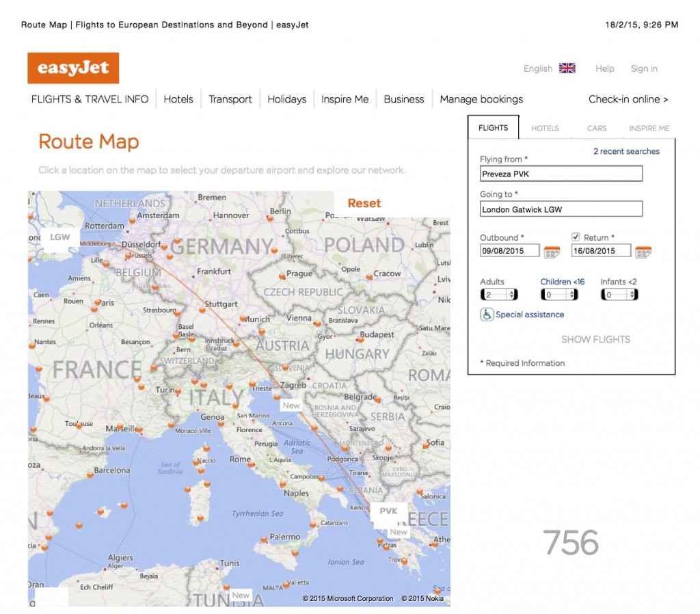
Task: Click the airport marker at Turin
Action: (x=178, y=392)
